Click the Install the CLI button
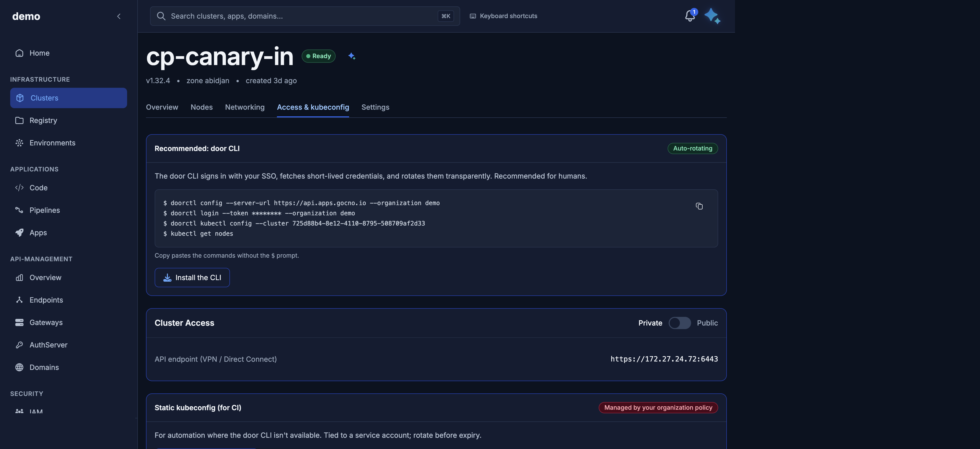 (192, 278)
